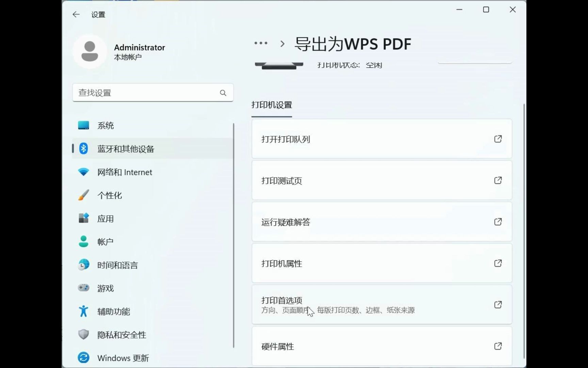Open 时间和语言 settings
The image size is (588, 368).
[153, 265]
